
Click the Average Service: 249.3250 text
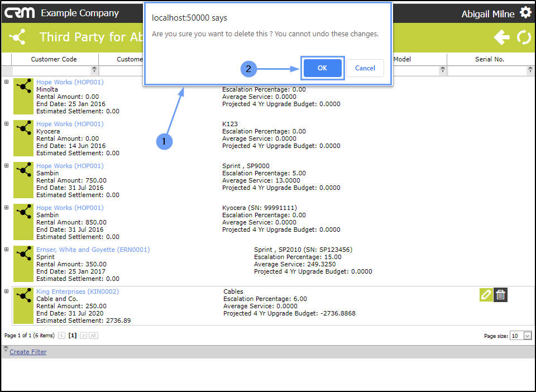pyautogui.click(x=295, y=264)
